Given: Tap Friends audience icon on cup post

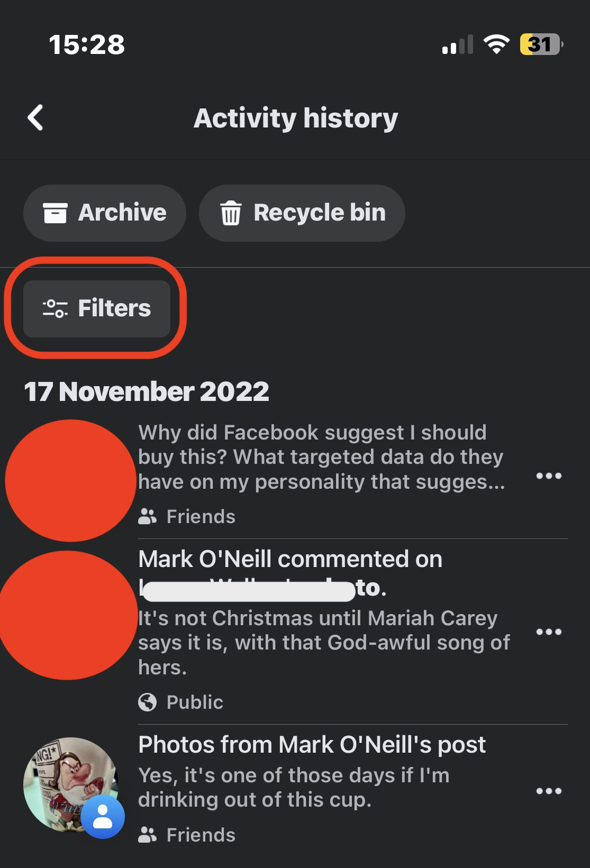Looking at the screenshot, I should [x=148, y=835].
